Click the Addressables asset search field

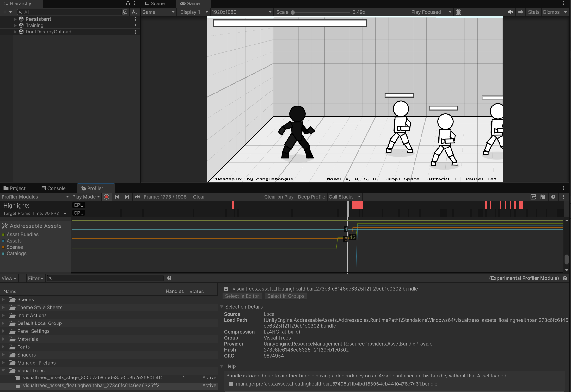[106, 278]
